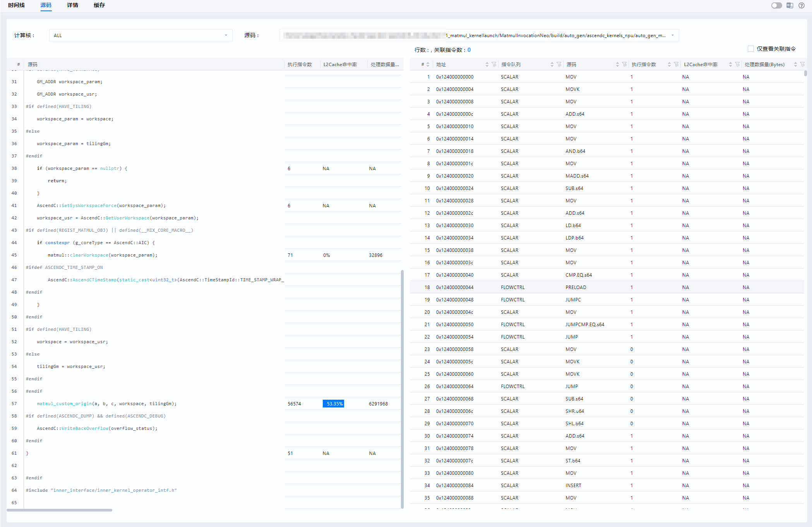Sort the instruction table by # column
This screenshot has width=812, height=527.
[x=428, y=65]
